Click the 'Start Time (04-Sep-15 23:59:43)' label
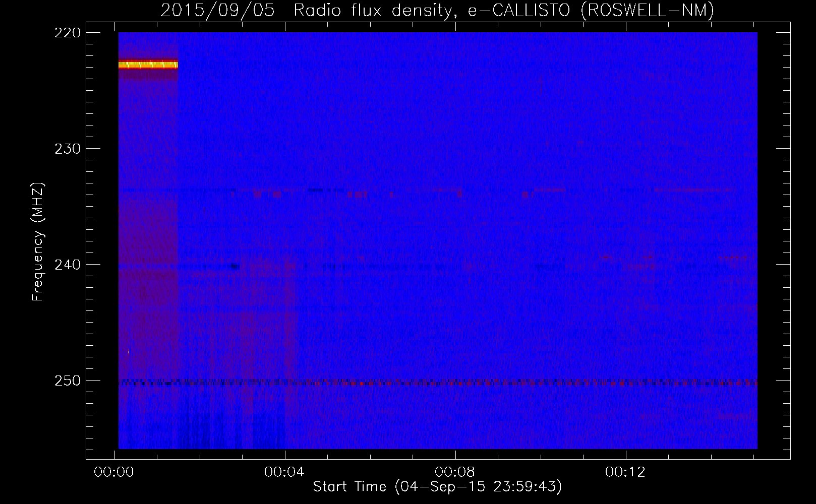816x504 pixels. tap(437, 487)
